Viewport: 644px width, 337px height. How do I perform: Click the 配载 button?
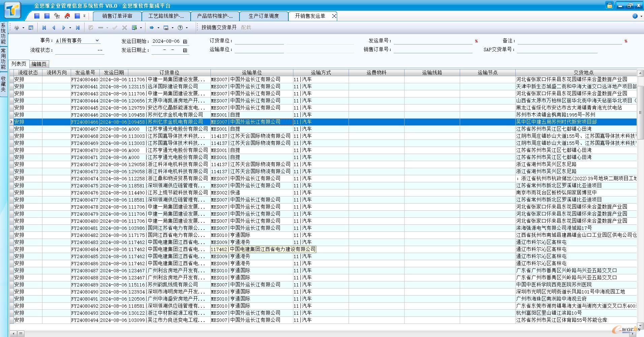[246, 27]
